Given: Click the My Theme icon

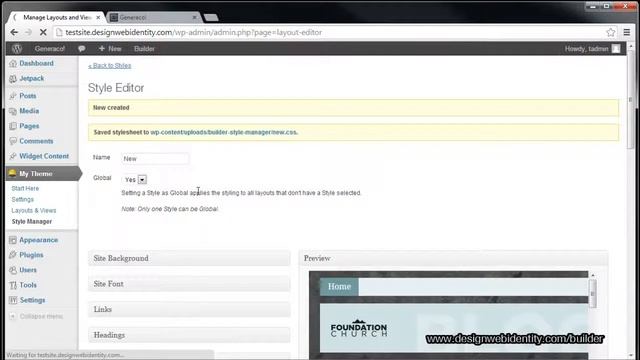Looking at the screenshot, I should click(12, 173).
